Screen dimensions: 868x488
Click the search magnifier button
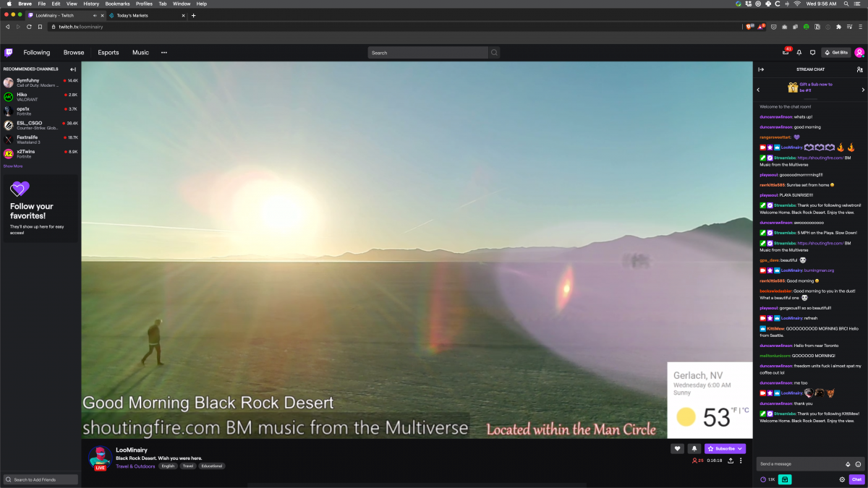pos(494,52)
